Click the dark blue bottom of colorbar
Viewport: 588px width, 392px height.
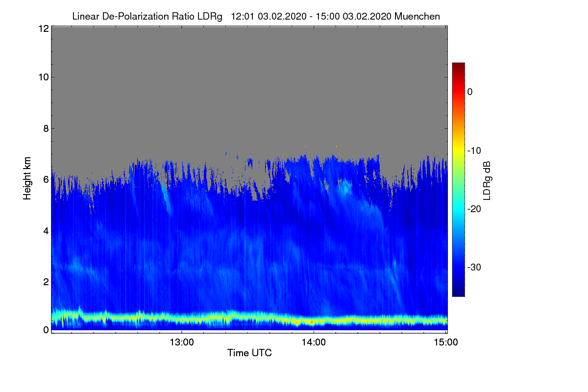point(458,293)
